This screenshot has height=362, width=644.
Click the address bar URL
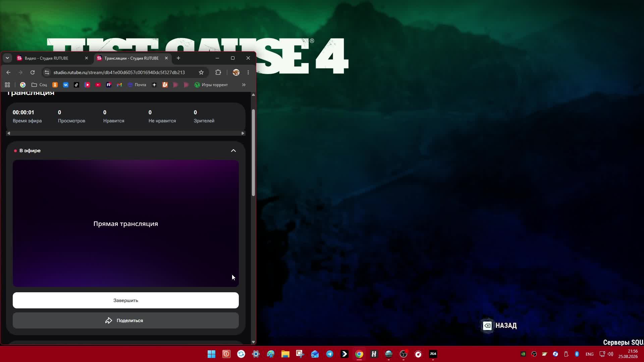(x=119, y=72)
